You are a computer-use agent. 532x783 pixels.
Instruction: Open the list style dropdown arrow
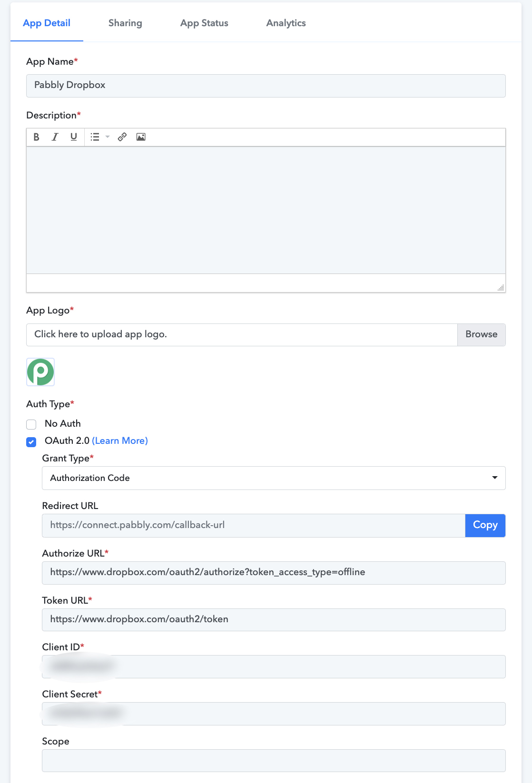[108, 137]
